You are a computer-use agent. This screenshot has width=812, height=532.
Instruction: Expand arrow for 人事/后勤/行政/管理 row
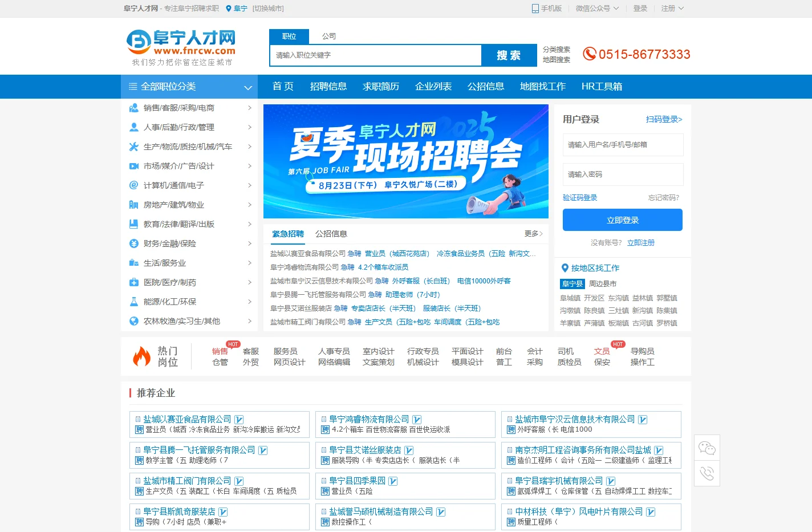250,127
